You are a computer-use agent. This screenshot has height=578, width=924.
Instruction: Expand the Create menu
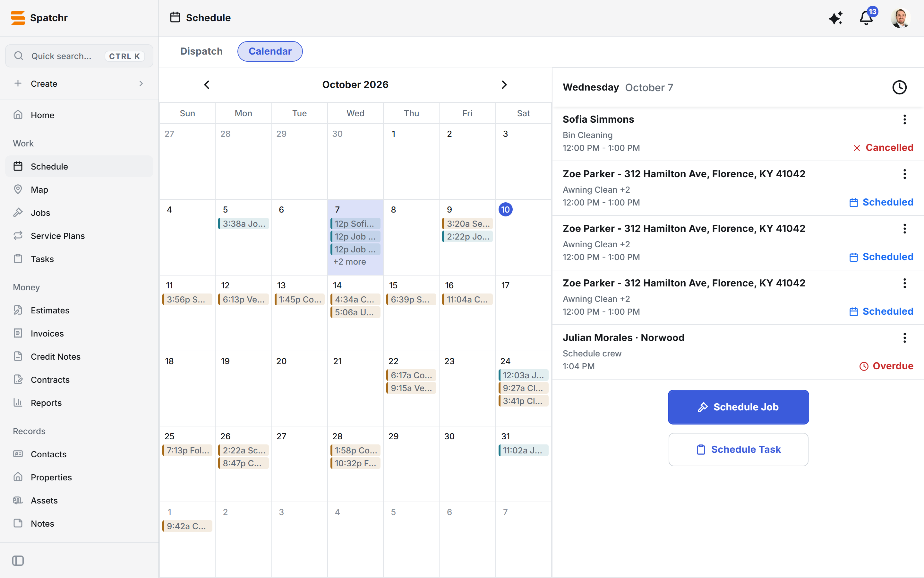tap(79, 84)
